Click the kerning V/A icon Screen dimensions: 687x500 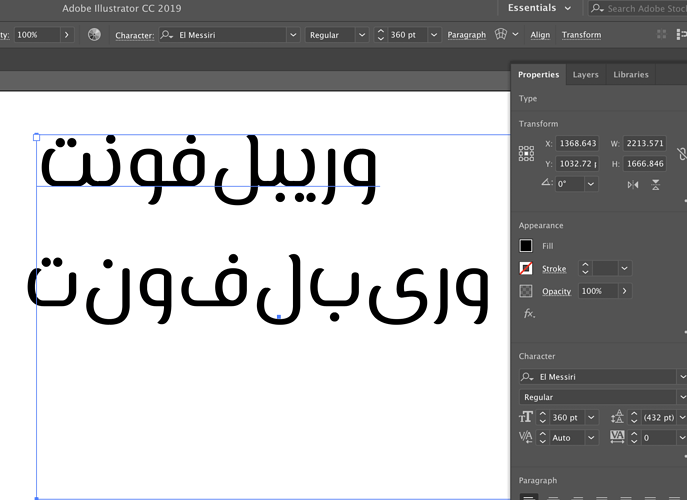click(526, 437)
